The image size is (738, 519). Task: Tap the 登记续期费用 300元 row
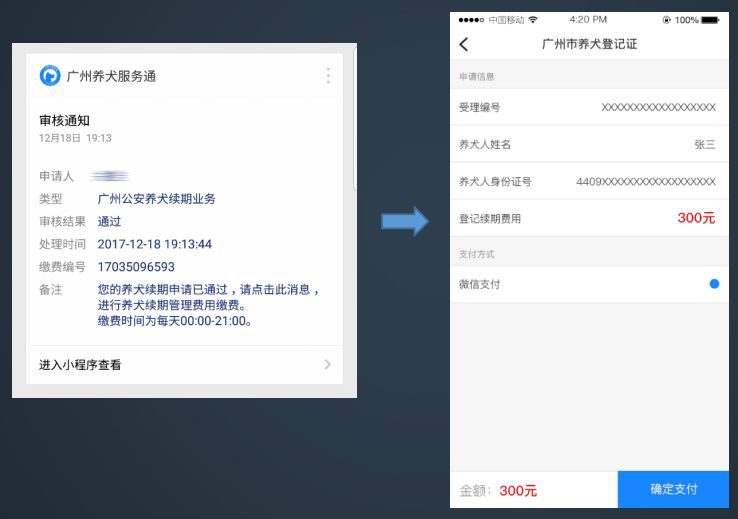pyautogui.click(x=588, y=218)
